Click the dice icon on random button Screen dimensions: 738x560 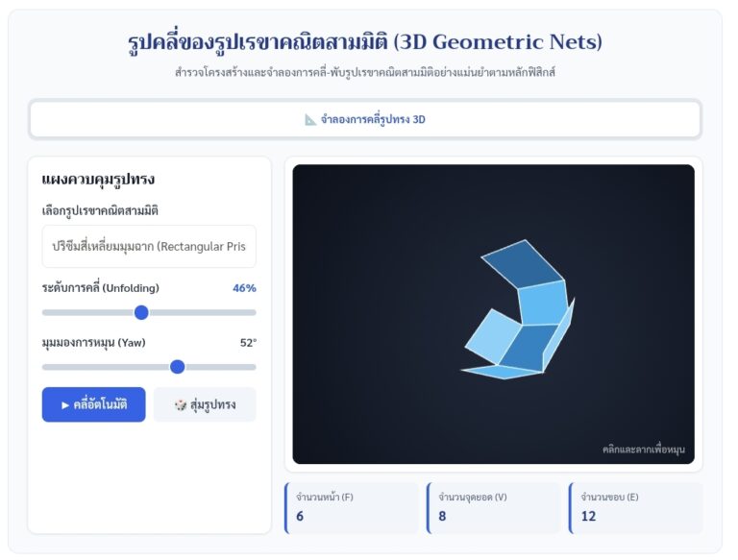click(181, 404)
